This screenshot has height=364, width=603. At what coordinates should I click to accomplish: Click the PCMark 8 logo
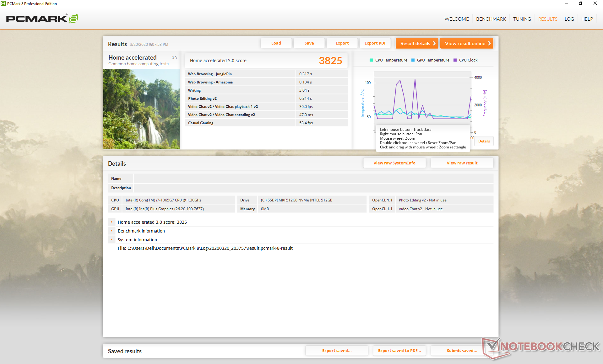(42, 19)
